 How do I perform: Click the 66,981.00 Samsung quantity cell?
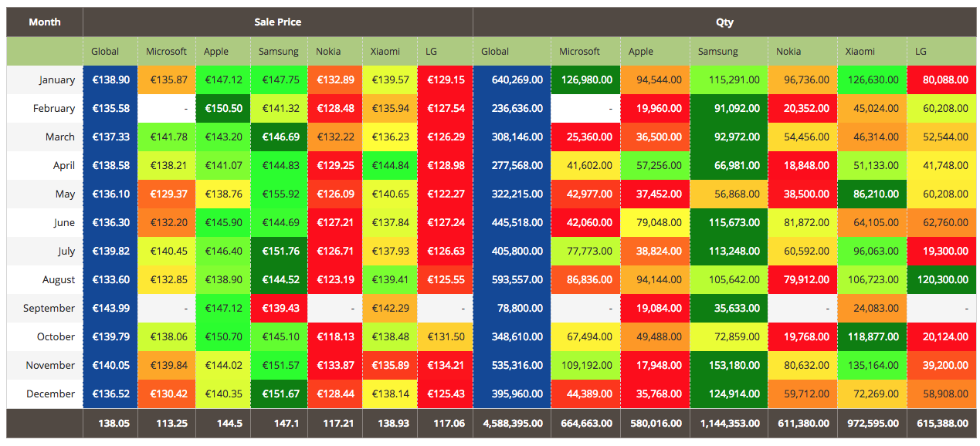[728, 166]
